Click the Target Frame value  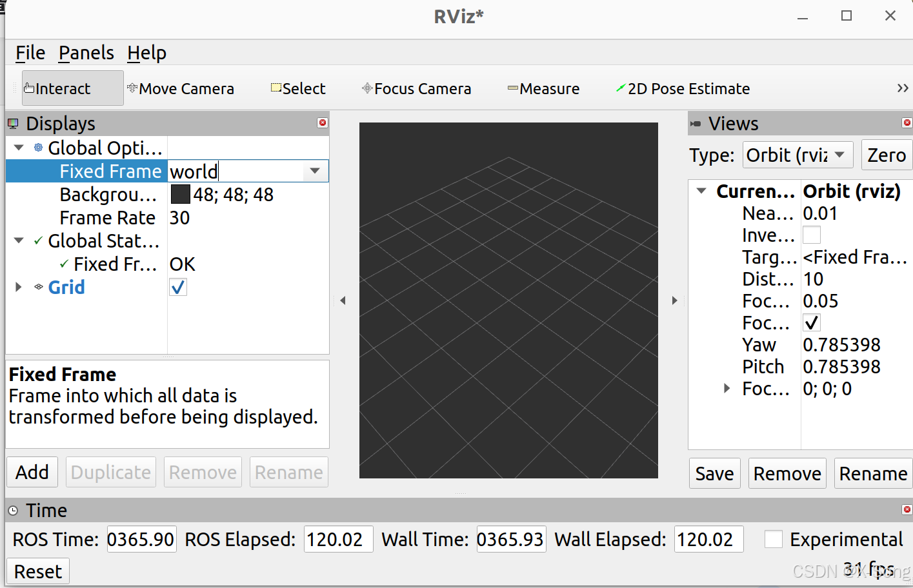click(x=855, y=257)
